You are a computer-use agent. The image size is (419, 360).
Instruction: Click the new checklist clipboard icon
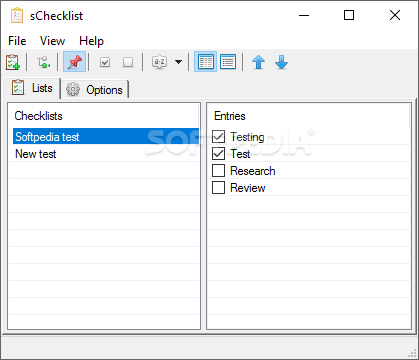pyautogui.click(x=13, y=62)
